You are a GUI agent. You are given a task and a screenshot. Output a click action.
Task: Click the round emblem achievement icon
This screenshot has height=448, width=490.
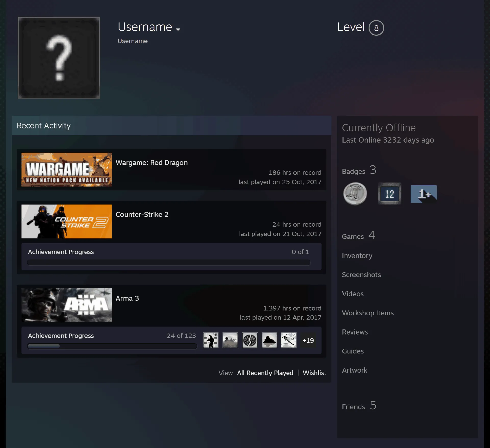click(250, 340)
